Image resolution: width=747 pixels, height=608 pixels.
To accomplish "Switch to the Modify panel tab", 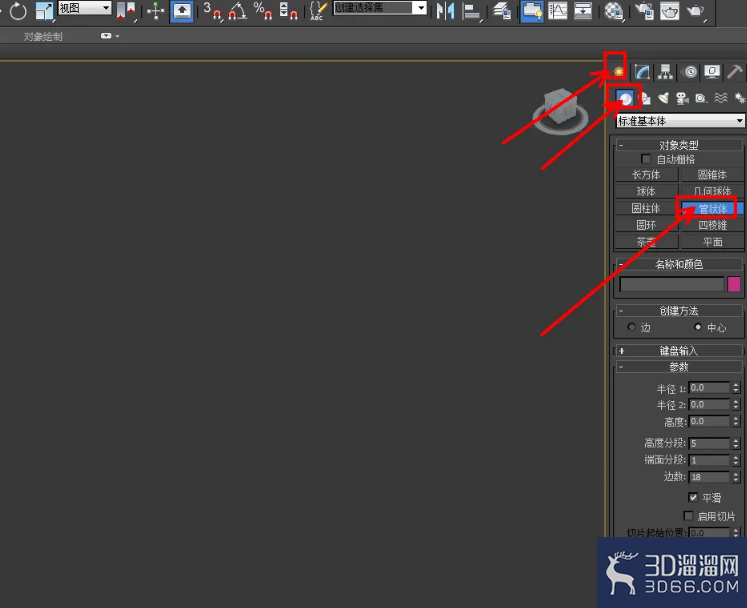I will (642, 72).
